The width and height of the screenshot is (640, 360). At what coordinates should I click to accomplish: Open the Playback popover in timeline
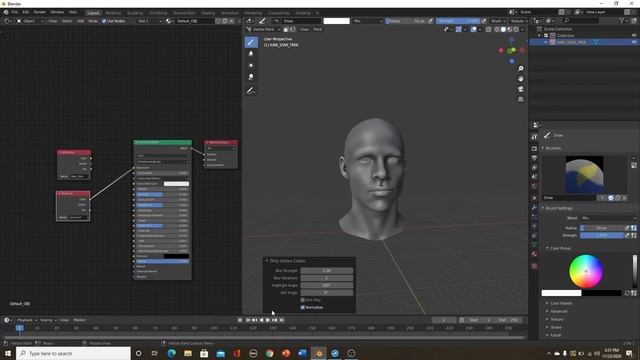pos(27,320)
